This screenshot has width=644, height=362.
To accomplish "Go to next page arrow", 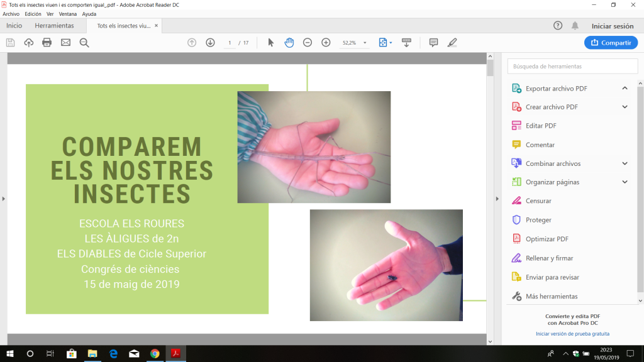I will (210, 43).
